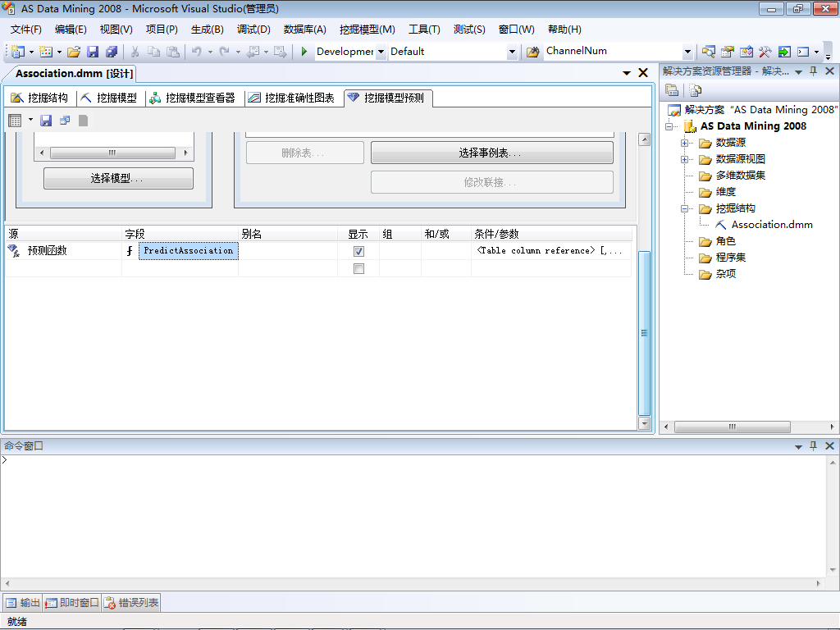Open the Toolbox wrench icon
This screenshot has width=840, height=630.
(x=765, y=52)
